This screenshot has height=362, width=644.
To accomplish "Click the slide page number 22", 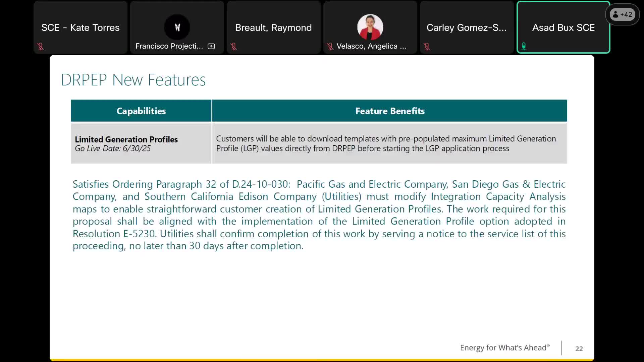I will coord(579,349).
